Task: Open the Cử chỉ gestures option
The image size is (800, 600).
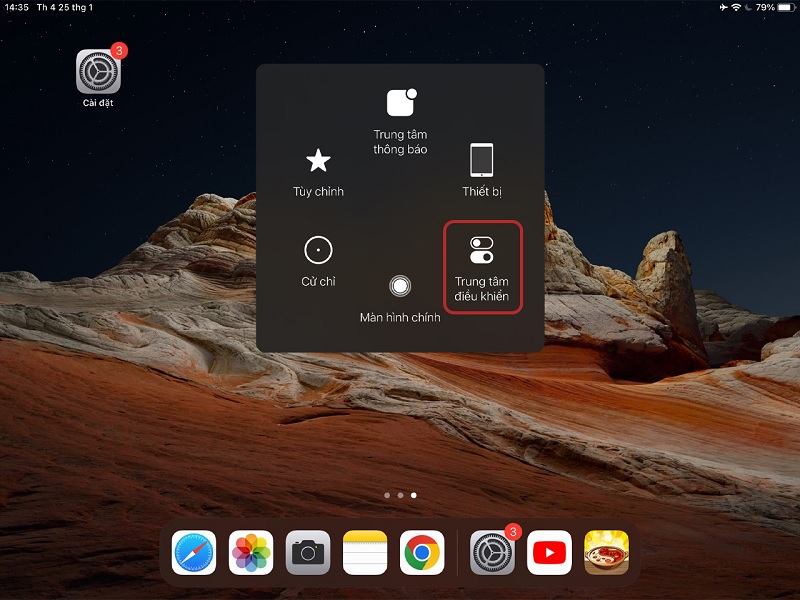Action: (x=320, y=252)
